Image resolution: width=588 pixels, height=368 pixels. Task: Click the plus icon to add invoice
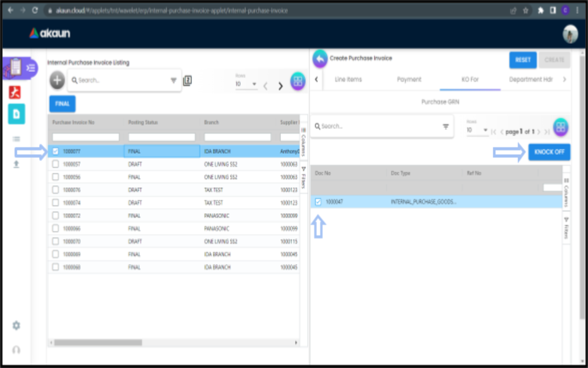[57, 80]
